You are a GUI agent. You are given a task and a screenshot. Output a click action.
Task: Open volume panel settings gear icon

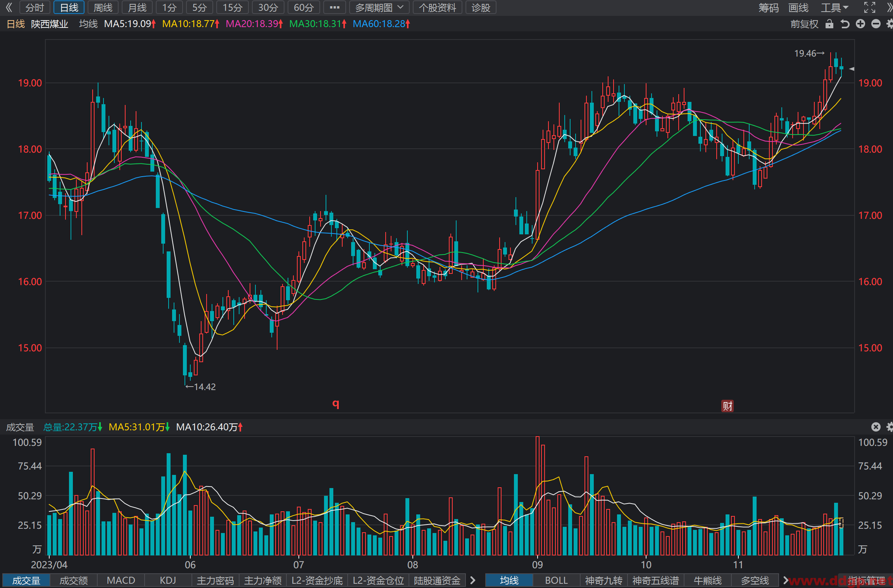tap(890, 427)
